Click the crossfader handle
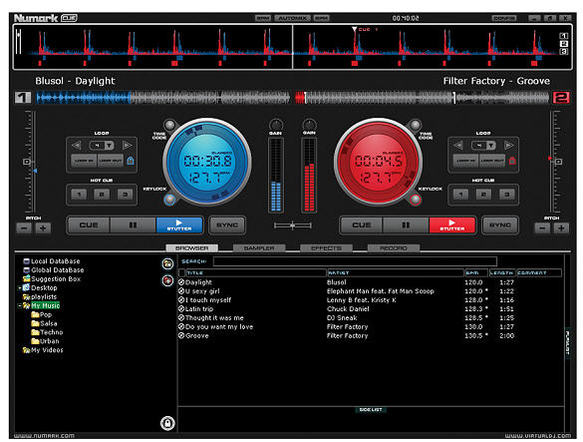583x442 pixels. click(x=293, y=225)
